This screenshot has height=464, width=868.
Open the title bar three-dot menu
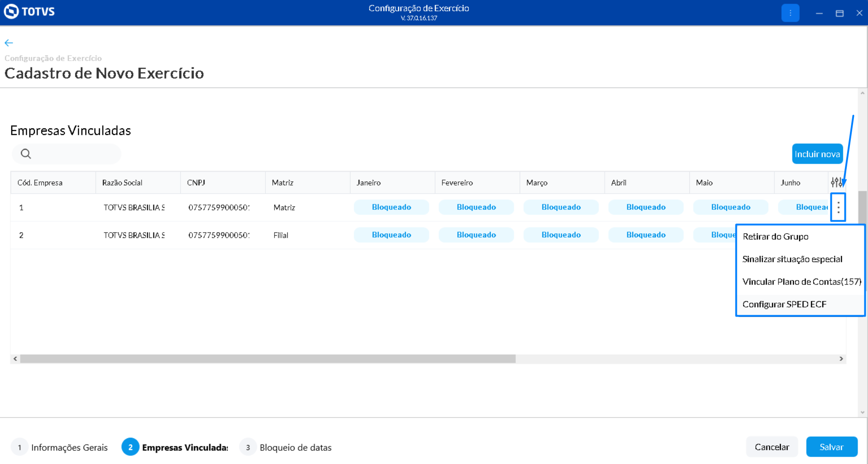tap(790, 13)
